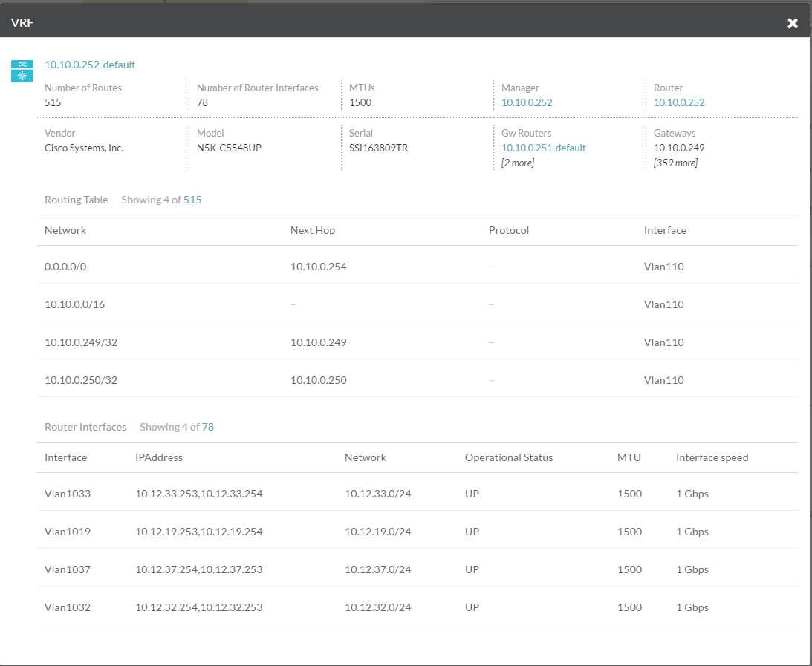
Task: Select the Vlan1019 interface
Action: coord(68,532)
